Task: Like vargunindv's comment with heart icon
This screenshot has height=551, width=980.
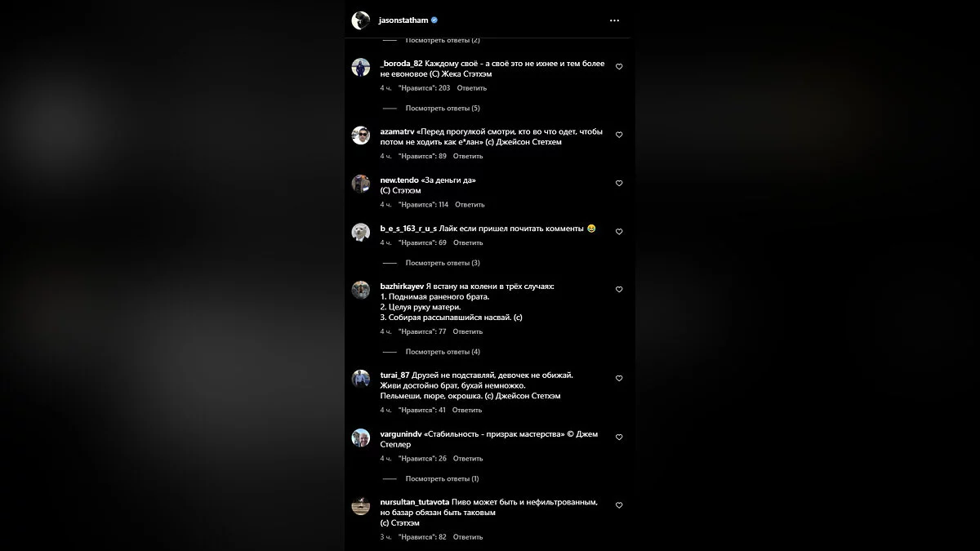Action: 619,438
